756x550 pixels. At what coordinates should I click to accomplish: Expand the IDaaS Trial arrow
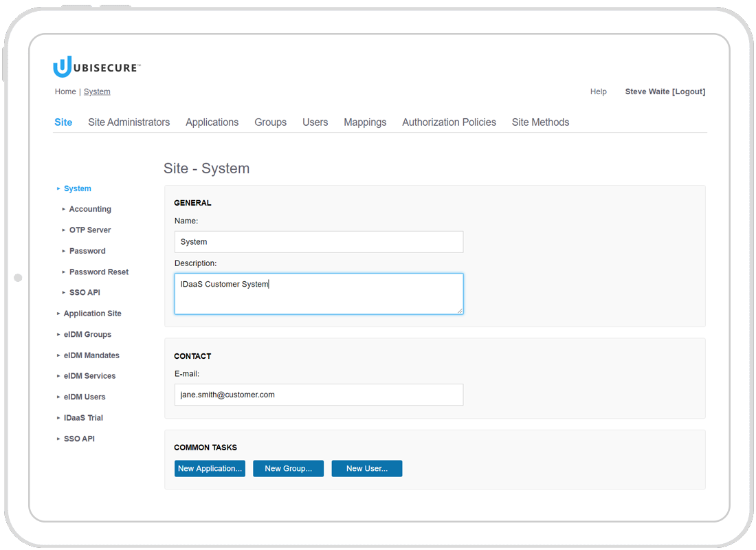pos(58,418)
